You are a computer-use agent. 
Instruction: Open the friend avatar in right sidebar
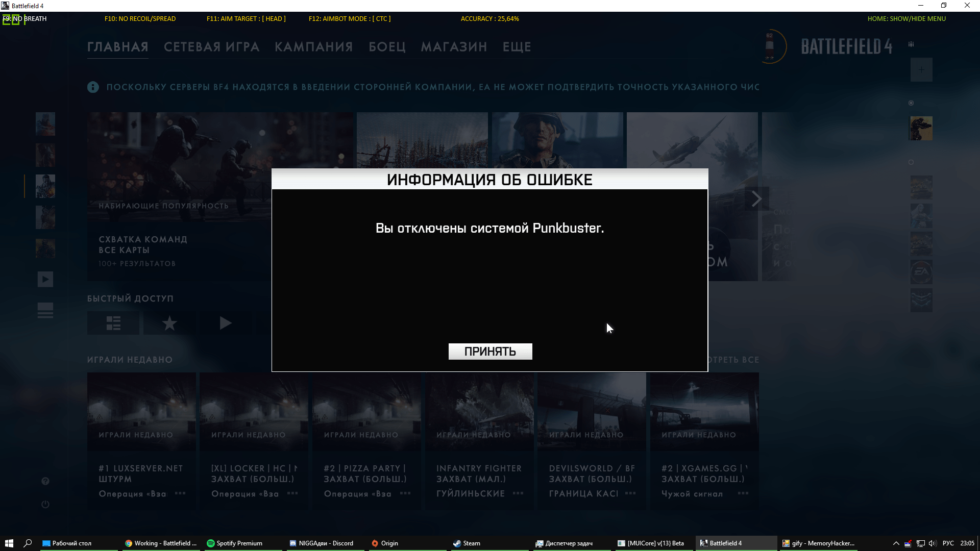click(x=921, y=128)
